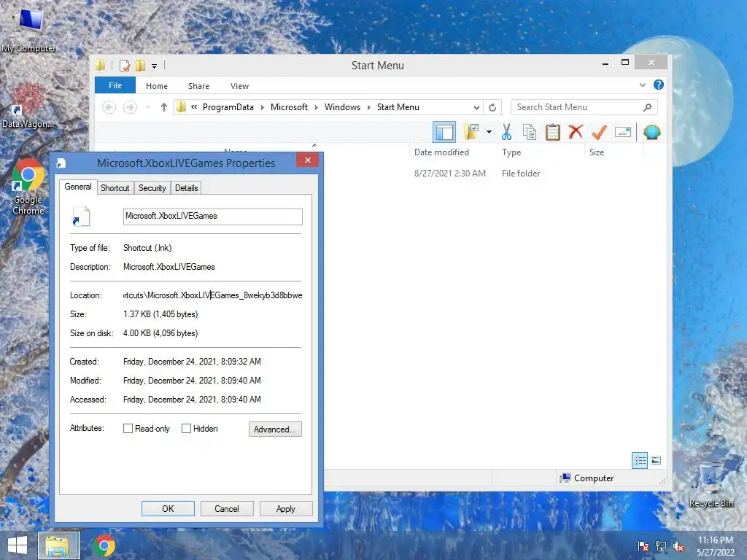Image resolution: width=747 pixels, height=560 pixels.
Task: Click Windows in address breadcrumb
Action: pyautogui.click(x=342, y=107)
